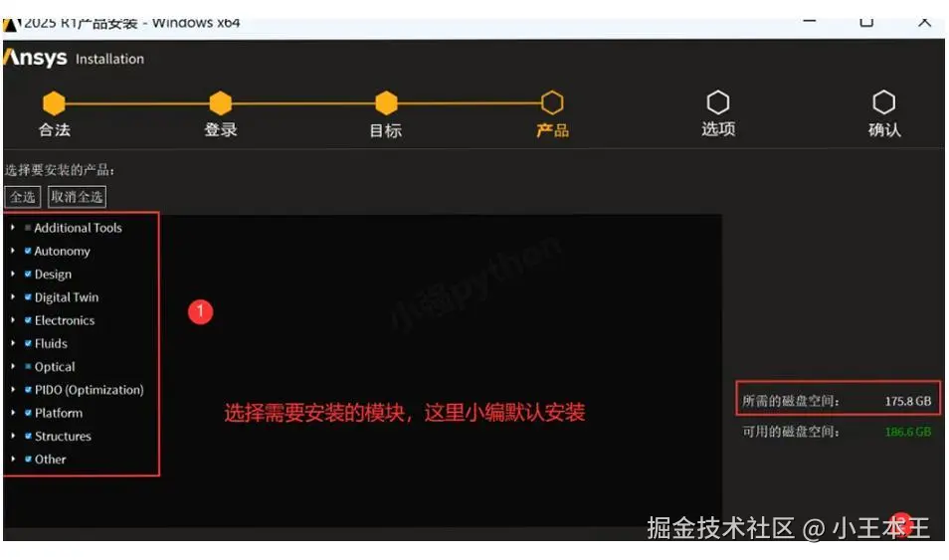The image size is (949, 560).
Task: Uncheck the Autonomy checkbox
Action: coord(28,251)
